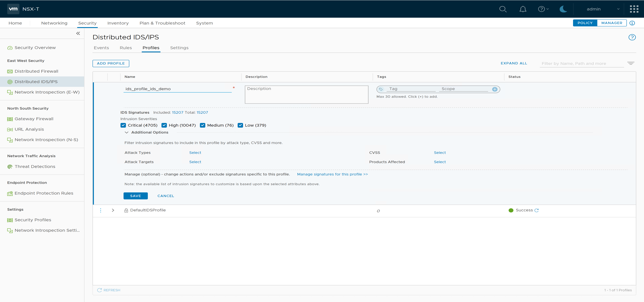
Task: Click Endpoint Protection Rules icon
Action: pos(10,193)
